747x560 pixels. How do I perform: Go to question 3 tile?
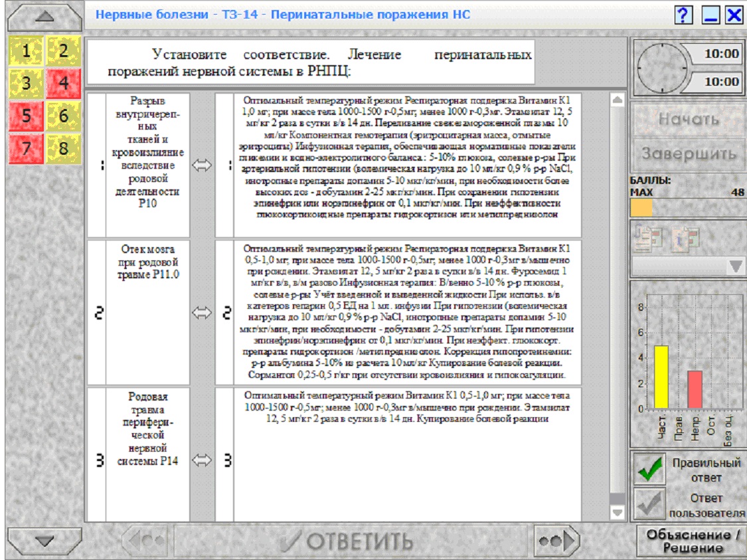click(x=26, y=83)
